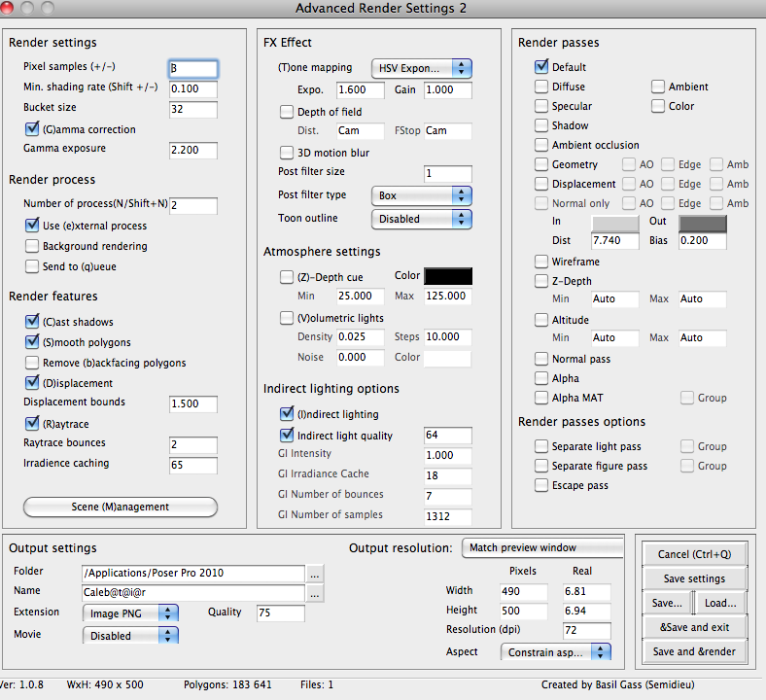Screen dimensions: 766x700
Task: Enable the Ambient occlusion render pass
Action: pyautogui.click(x=541, y=145)
